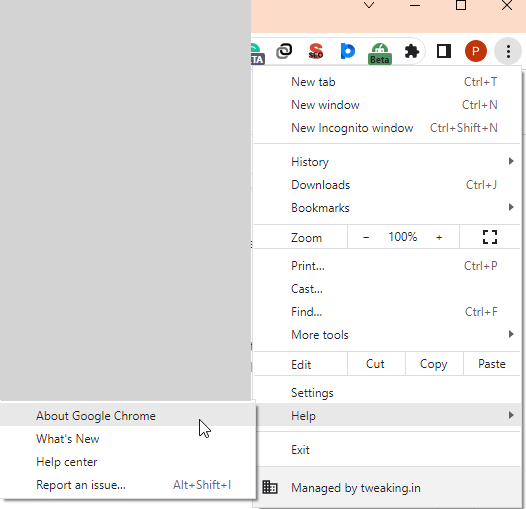Minimize the Chrome window
The image size is (526, 509).
[415, 5]
